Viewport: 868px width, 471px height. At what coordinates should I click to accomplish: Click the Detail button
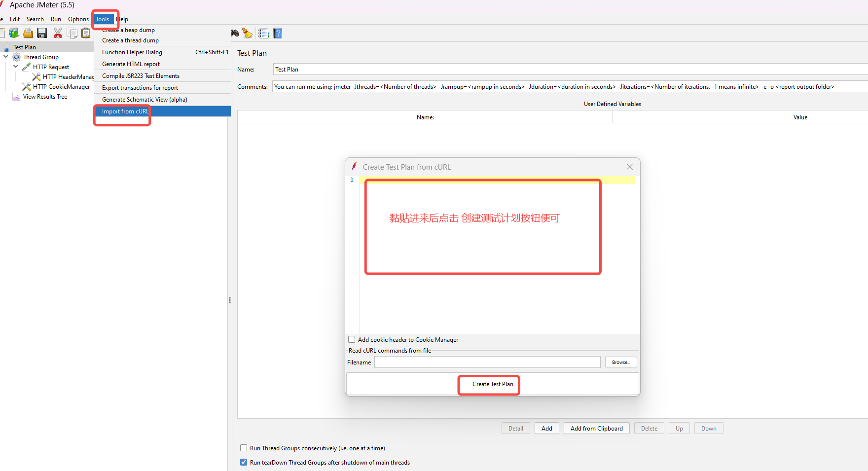[x=516, y=428]
